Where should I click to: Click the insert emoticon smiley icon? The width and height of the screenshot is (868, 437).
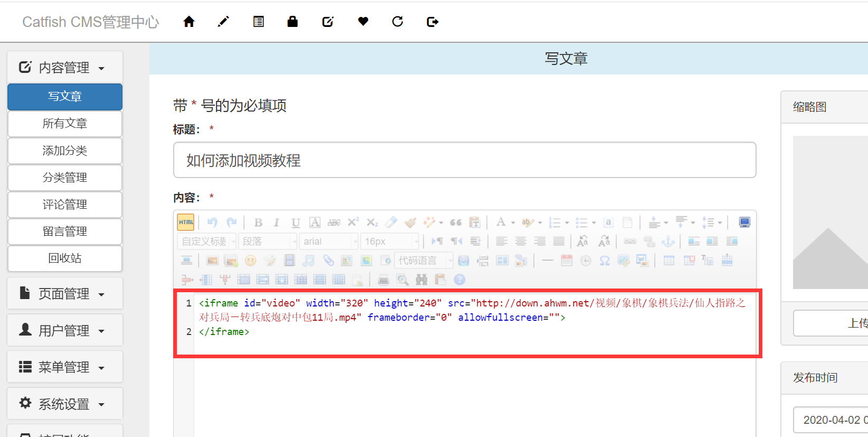pos(250,261)
